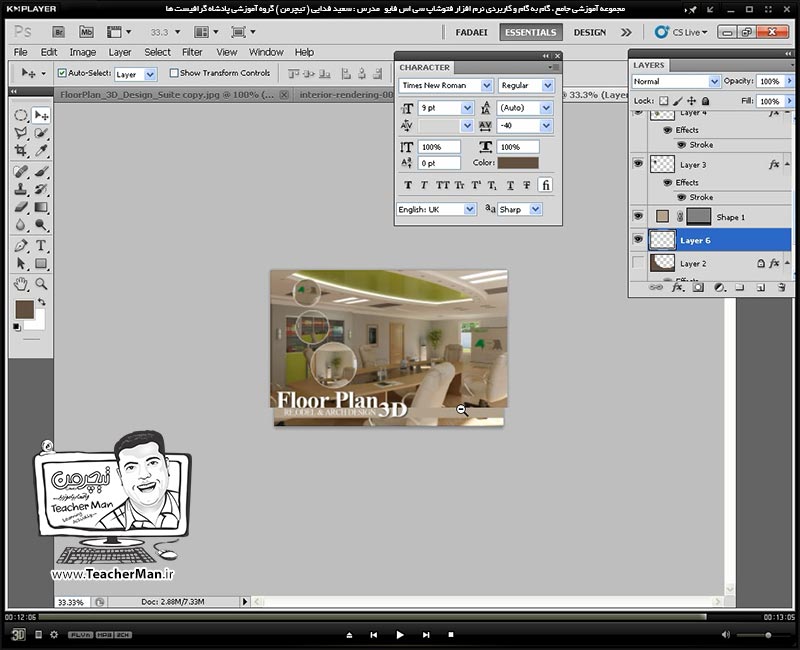800x650 pixels.
Task: Toggle Layer 4 Stroke effect visibility
Action: [681, 145]
